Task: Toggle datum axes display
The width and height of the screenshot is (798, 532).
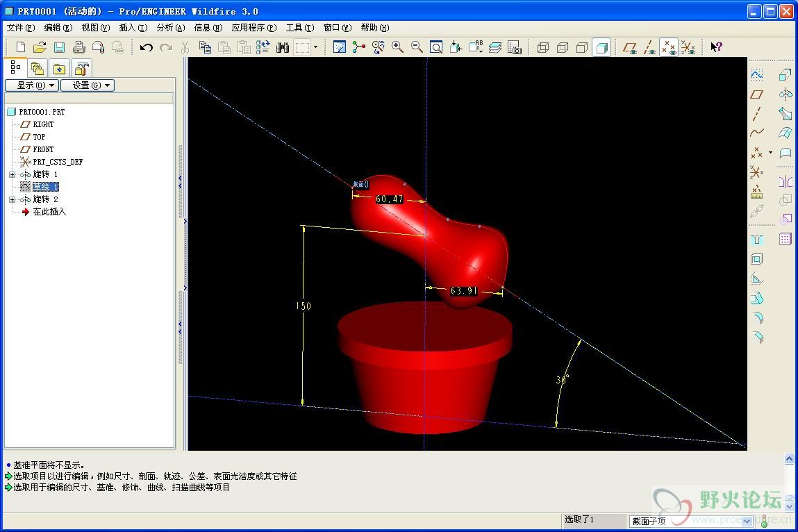Action: [649, 47]
